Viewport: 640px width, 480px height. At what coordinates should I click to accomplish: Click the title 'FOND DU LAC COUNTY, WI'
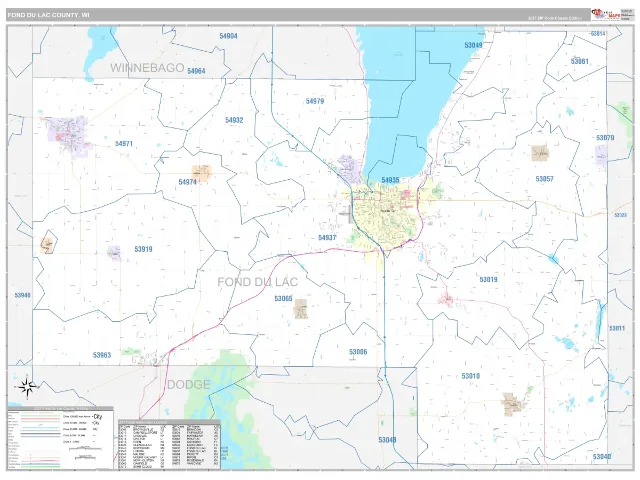pos(48,15)
